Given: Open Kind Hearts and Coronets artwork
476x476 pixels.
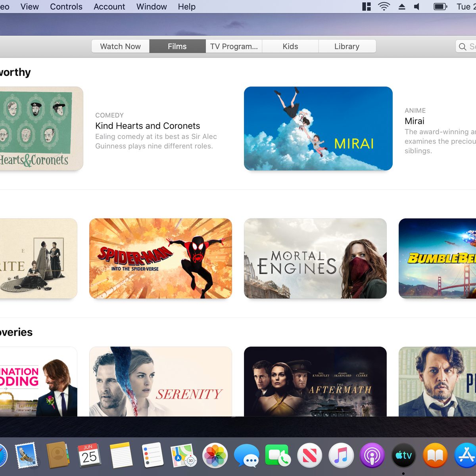Looking at the screenshot, I should point(41,129).
